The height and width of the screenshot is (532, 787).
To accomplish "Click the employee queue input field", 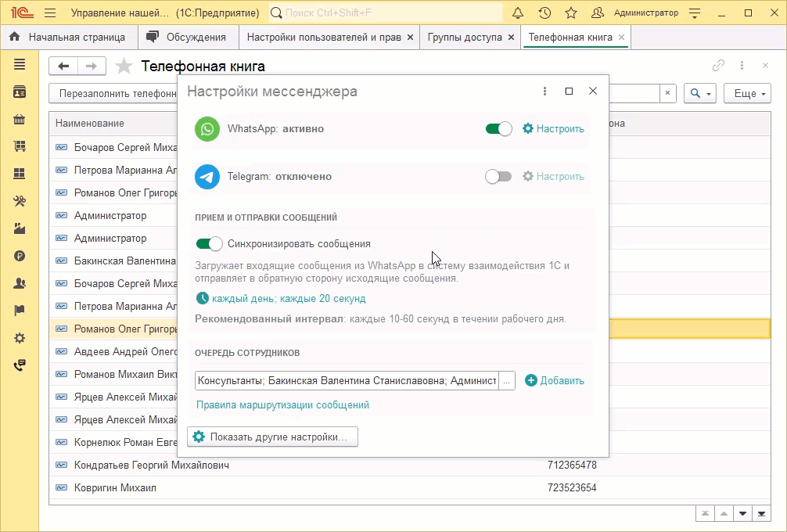I will (347, 381).
